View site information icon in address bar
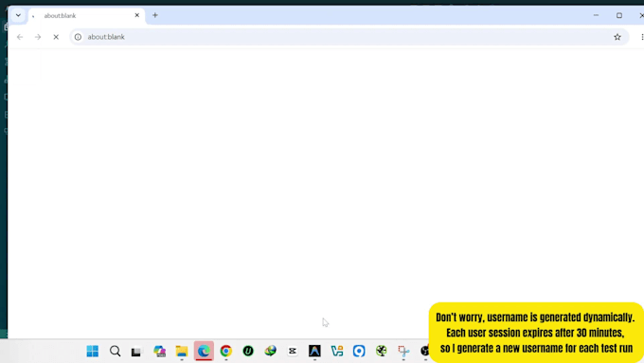Screen dimensions: 644x363 (78, 37)
